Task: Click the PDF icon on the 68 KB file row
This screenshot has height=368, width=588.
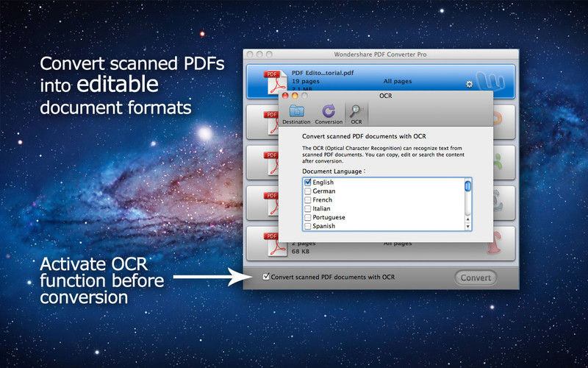Action: 274,246
